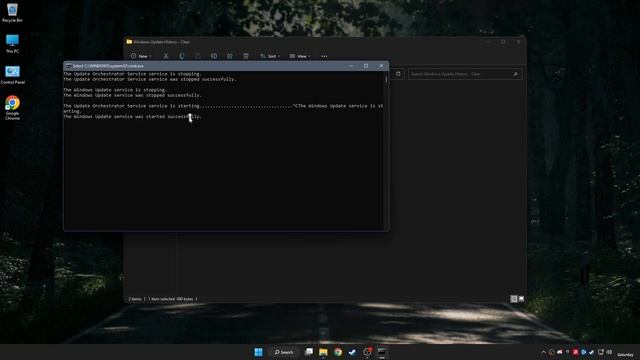Open the clock showing Saturday
The height and width of the screenshot is (360, 640).
click(625, 355)
